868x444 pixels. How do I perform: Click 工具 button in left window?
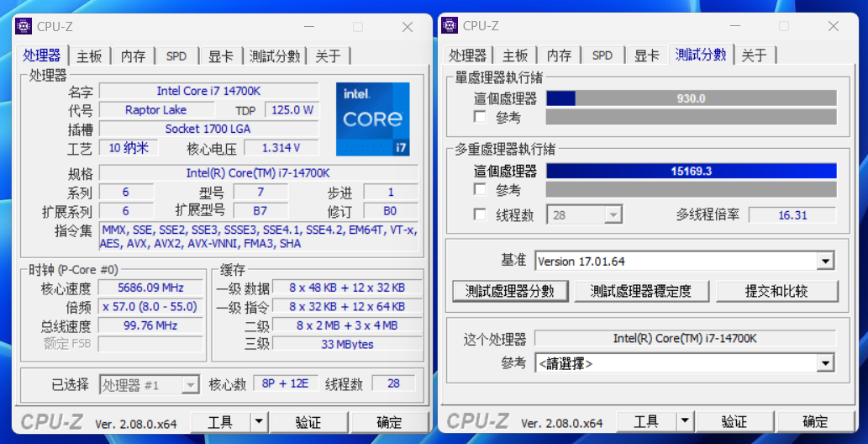click(220, 422)
